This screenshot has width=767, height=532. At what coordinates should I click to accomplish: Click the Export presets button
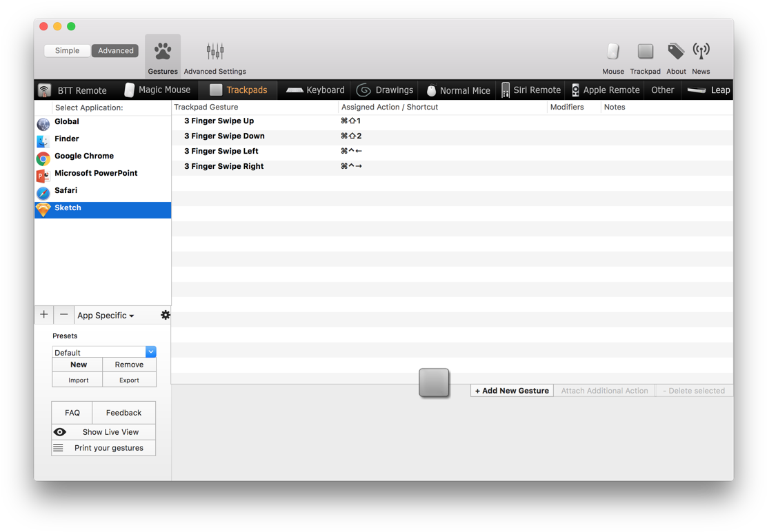click(129, 380)
